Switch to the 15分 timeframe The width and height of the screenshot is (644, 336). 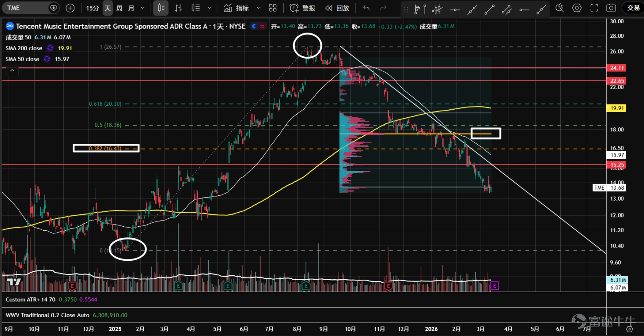pyautogui.click(x=92, y=8)
